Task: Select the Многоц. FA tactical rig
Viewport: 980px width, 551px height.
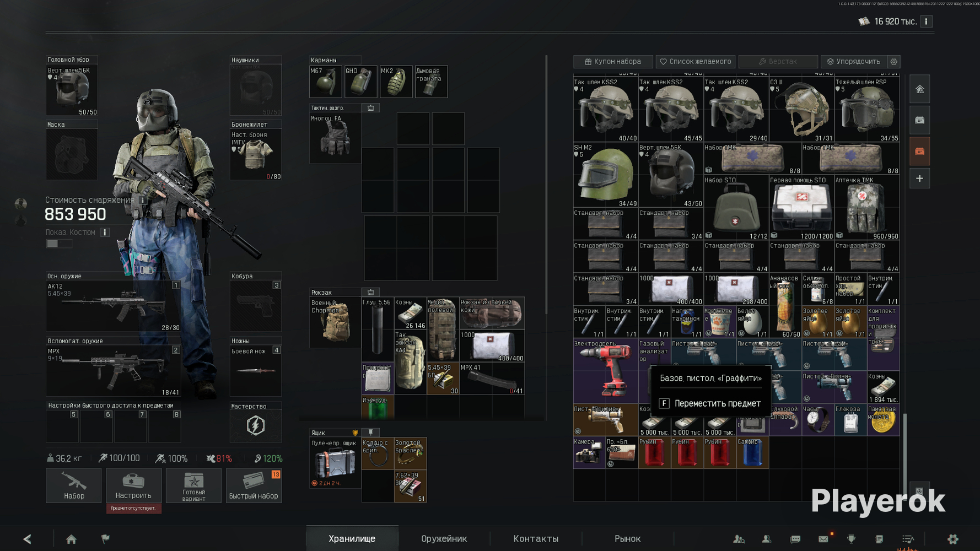Action: pyautogui.click(x=335, y=138)
